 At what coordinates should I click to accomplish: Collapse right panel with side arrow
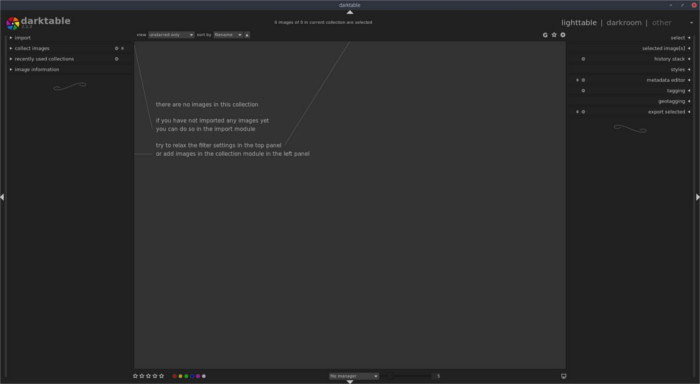pyautogui.click(x=698, y=197)
